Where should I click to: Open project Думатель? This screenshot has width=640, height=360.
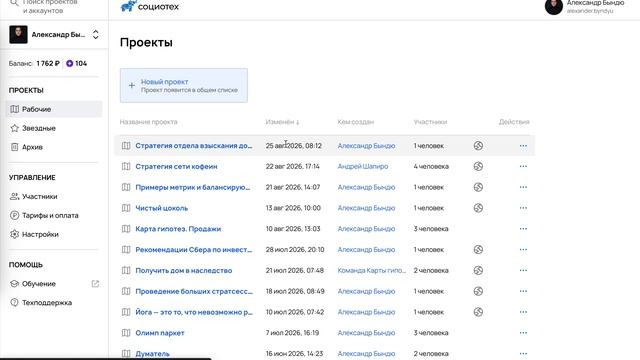click(152, 354)
